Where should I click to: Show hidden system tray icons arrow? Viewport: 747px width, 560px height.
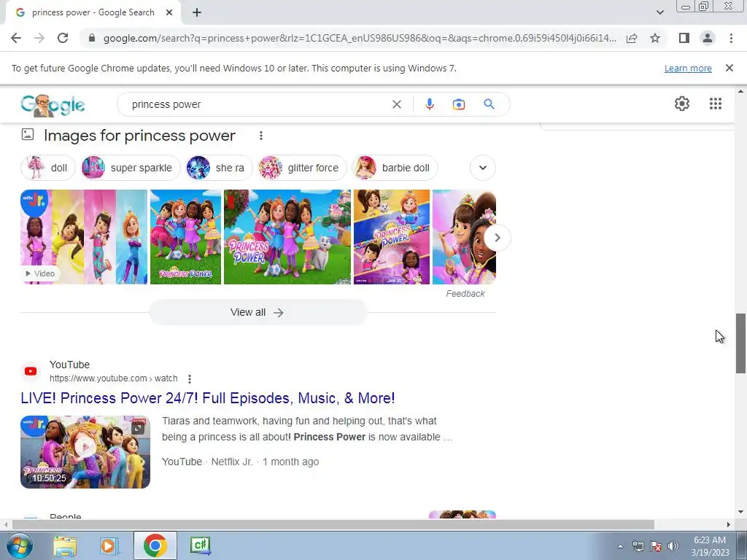620,546
